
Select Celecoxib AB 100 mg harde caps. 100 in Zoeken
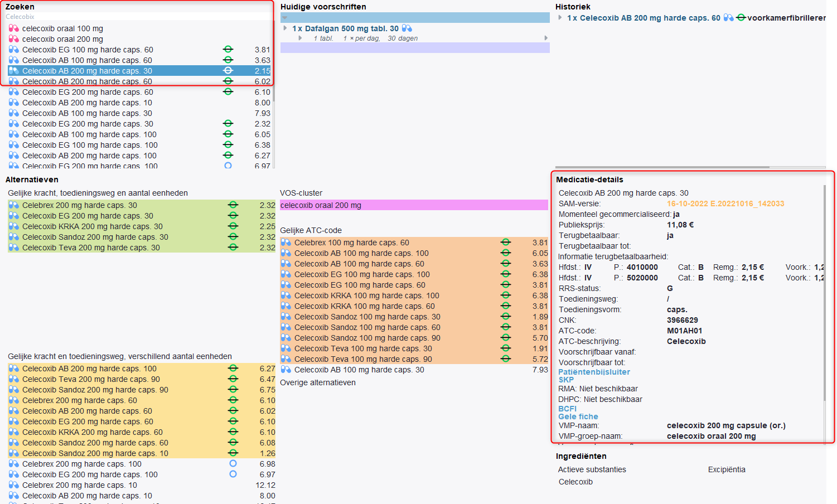click(139, 134)
